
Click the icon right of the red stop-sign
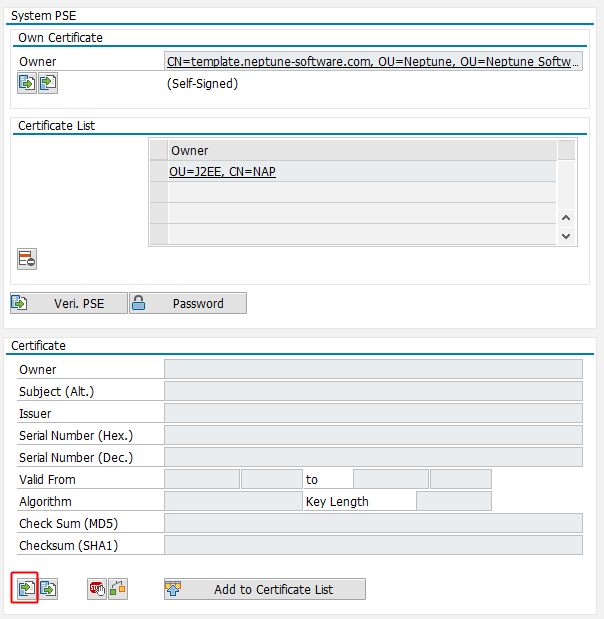click(118, 589)
